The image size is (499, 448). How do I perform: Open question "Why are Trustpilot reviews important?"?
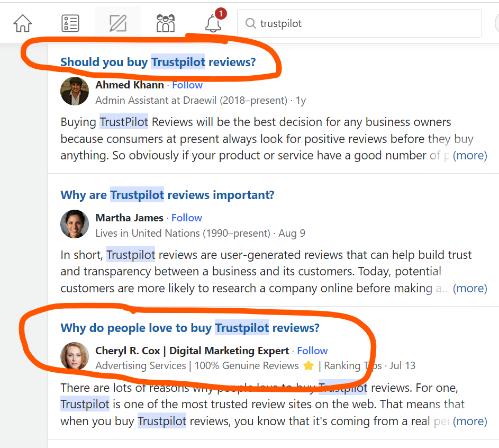[x=167, y=195]
